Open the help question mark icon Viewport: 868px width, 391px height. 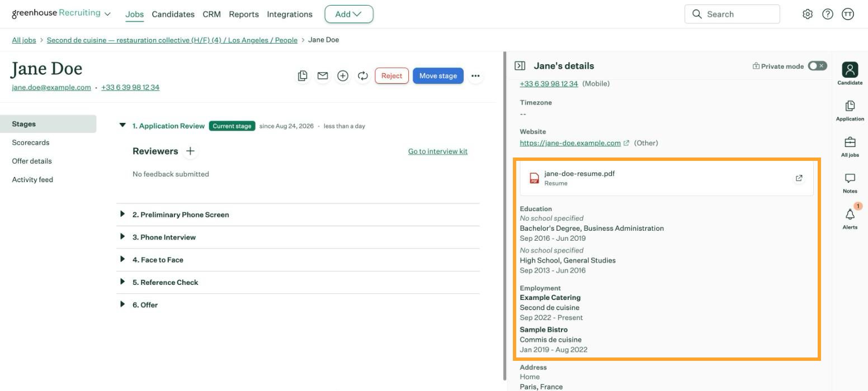pyautogui.click(x=828, y=15)
